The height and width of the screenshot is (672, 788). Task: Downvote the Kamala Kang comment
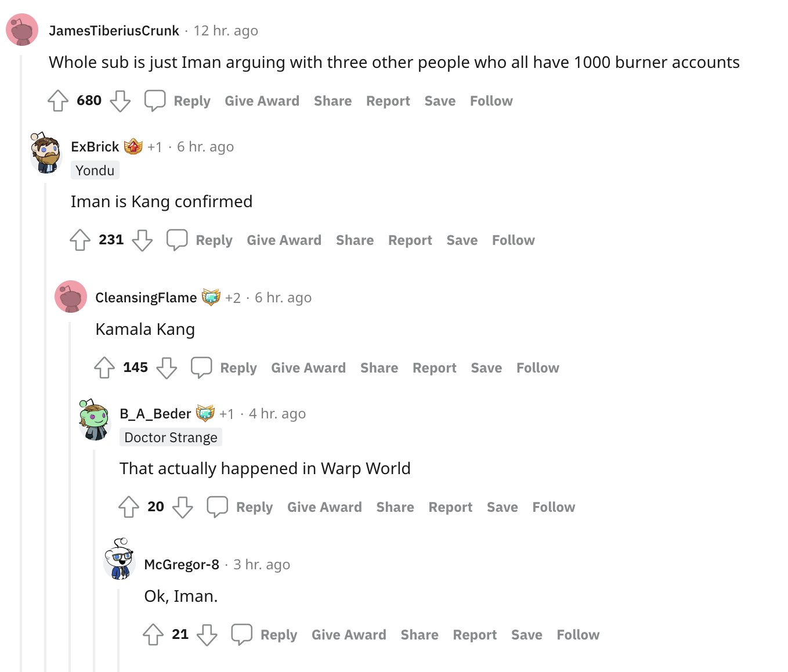(x=167, y=367)
